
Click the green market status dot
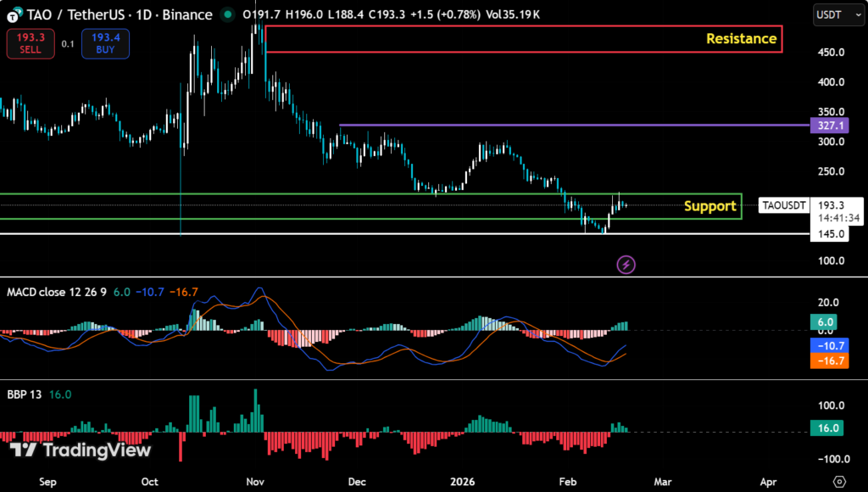point(227,15)
